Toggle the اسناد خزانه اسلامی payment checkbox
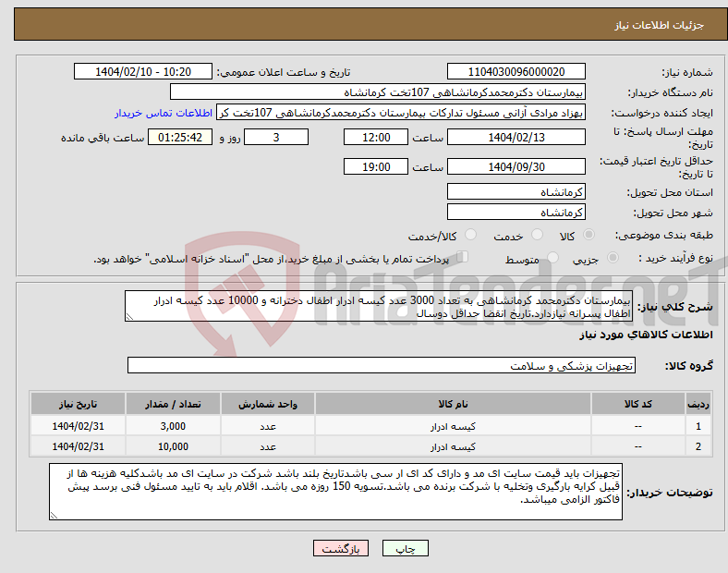The height and width of the screenshot is (573, 728). [x=462, y=257]
